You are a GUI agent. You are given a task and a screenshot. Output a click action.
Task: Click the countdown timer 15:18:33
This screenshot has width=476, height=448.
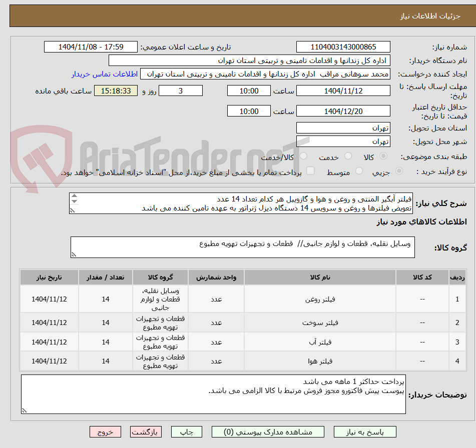[116, 90]
